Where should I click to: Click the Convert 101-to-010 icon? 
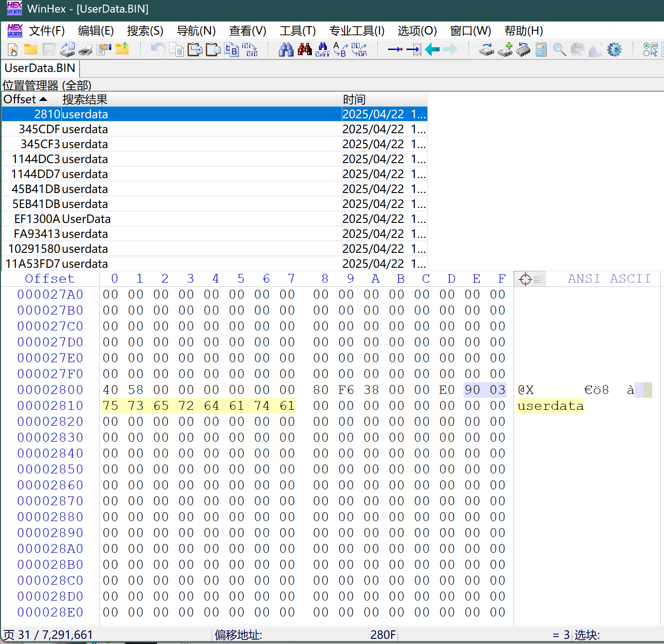(250, 50)
